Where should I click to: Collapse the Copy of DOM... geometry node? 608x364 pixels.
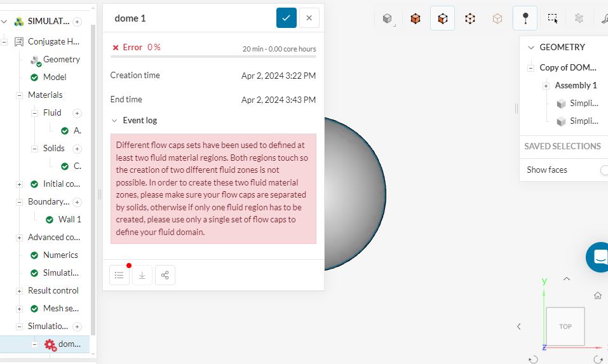[x=531, y=68]
